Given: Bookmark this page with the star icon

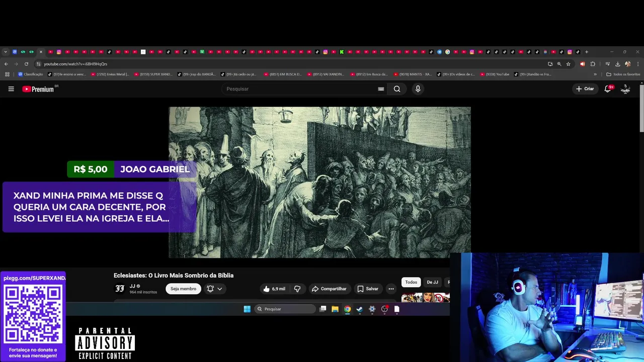Looking at the screenshot, I should [568, 64].
